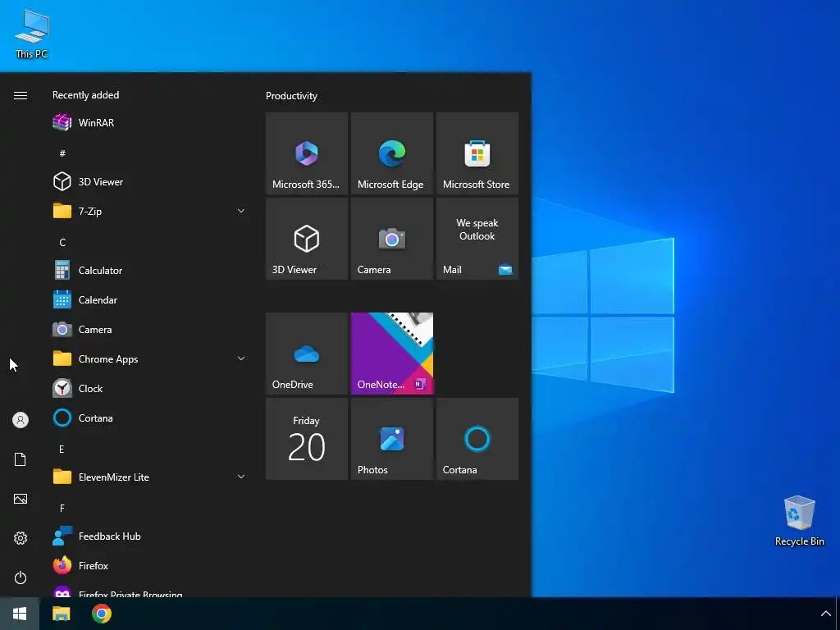Open Calculator in the app list
The height and width of the screenshot is (630, 840).
click(x=150, y=271)
